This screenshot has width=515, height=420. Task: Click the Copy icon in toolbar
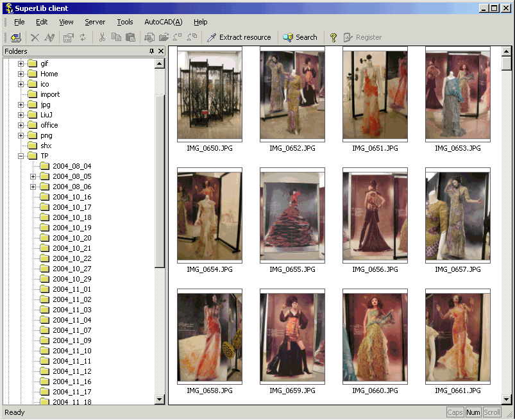coord(116,37)
